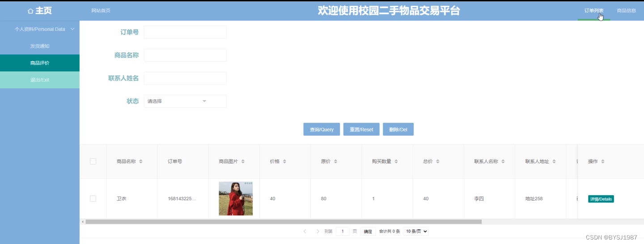Image resolution: width=644 pixels, height=244 pixels.
Task: Click the horizontal table scrollbar thumb
Action: (284, 222)
